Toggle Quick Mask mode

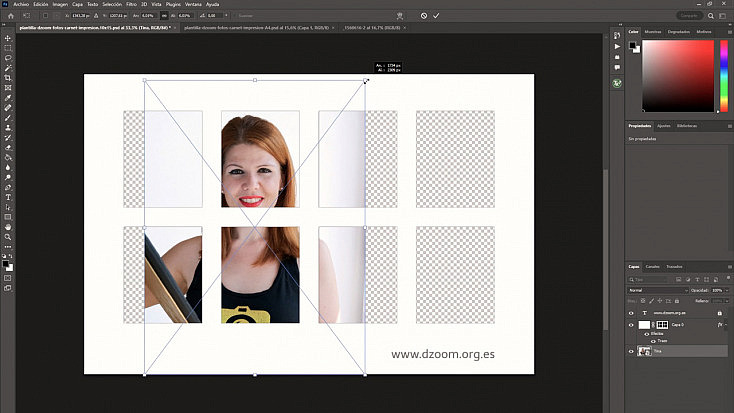click(x=8, y=278)
